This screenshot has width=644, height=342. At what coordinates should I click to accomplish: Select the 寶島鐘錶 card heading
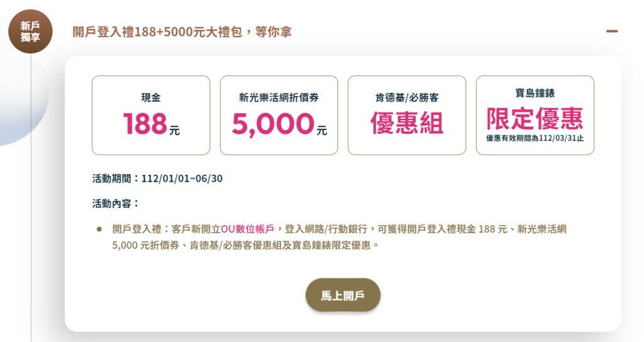(535, 93)
